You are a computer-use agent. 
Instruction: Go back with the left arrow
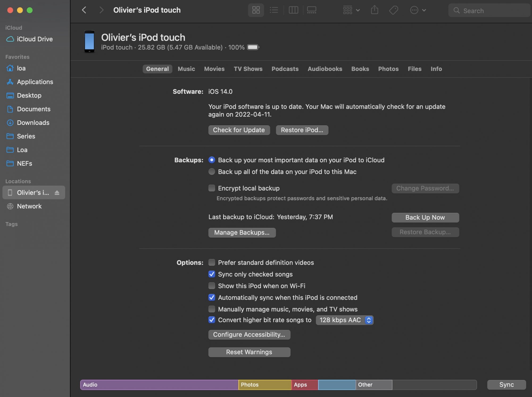click(x=84, y=10)
